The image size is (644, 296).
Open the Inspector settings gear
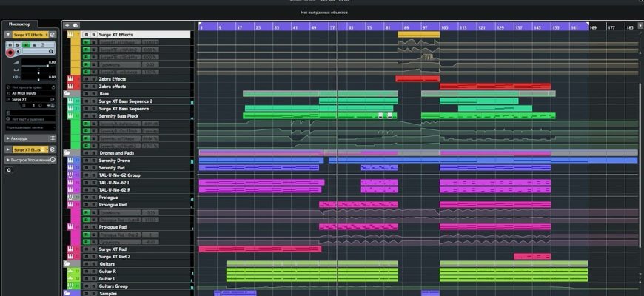pyautogui.click(x=9, y=170)
